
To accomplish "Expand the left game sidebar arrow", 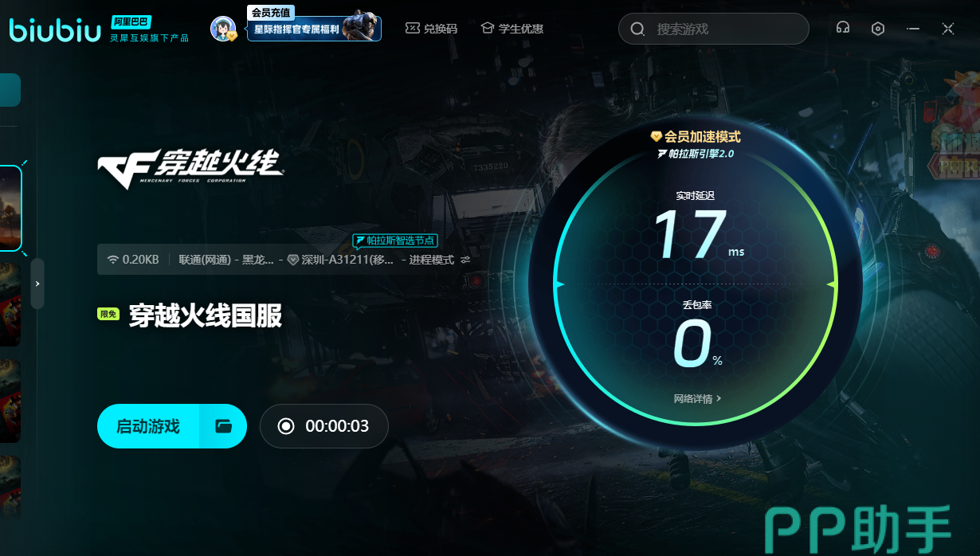I will (x=37, y=284).
